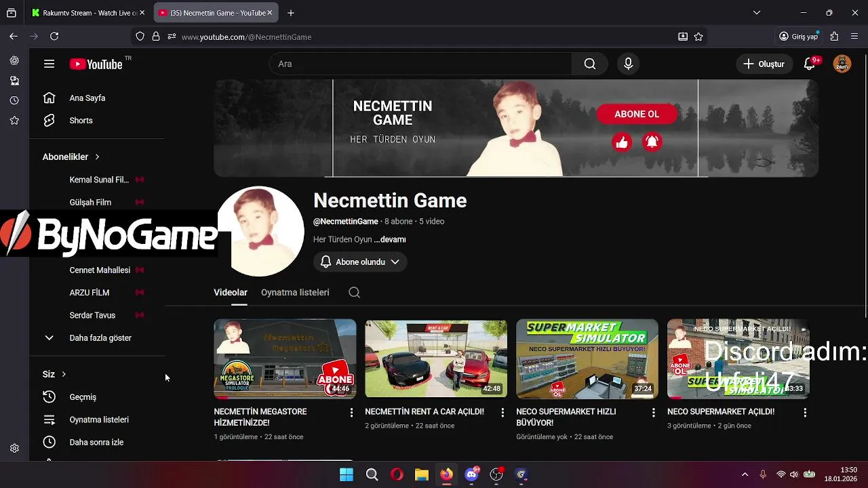Search within the channel magnifier icon

(x=354, y=292)
